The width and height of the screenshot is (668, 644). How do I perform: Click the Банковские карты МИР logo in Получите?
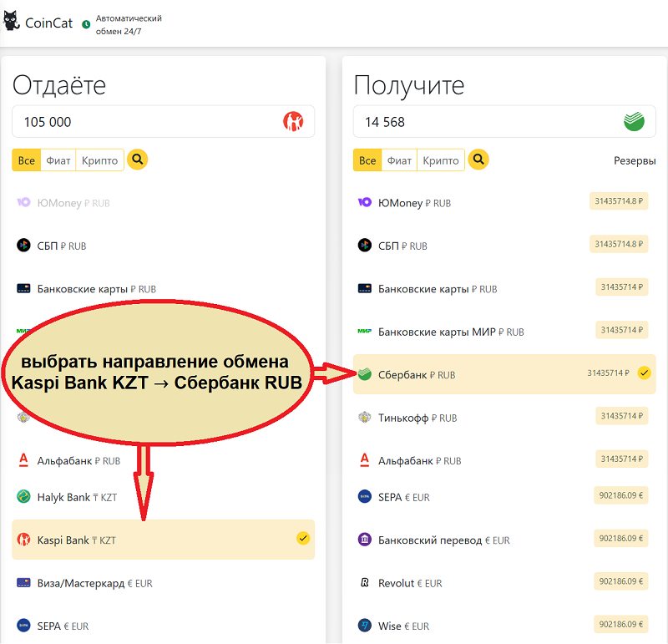click(365, 331)
